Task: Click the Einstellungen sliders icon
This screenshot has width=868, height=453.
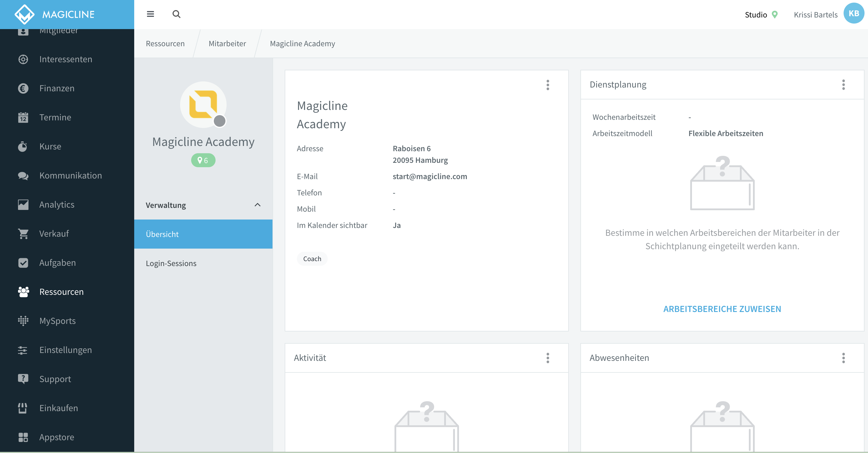Action: (x=23, y=350)
